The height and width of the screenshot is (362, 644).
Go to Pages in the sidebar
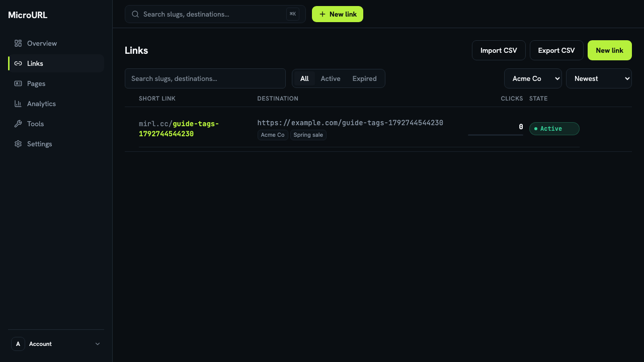coord(56,83)
